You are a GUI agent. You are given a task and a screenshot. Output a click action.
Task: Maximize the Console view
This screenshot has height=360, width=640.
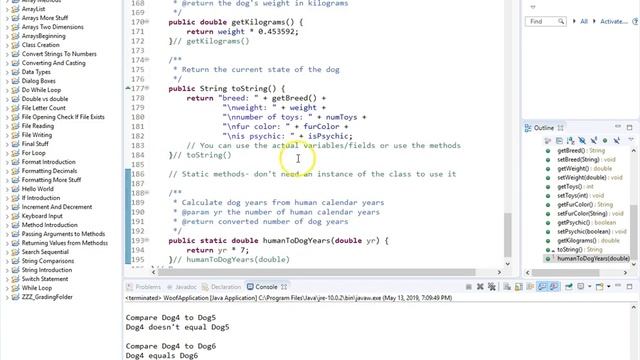(x=629, y=287)
